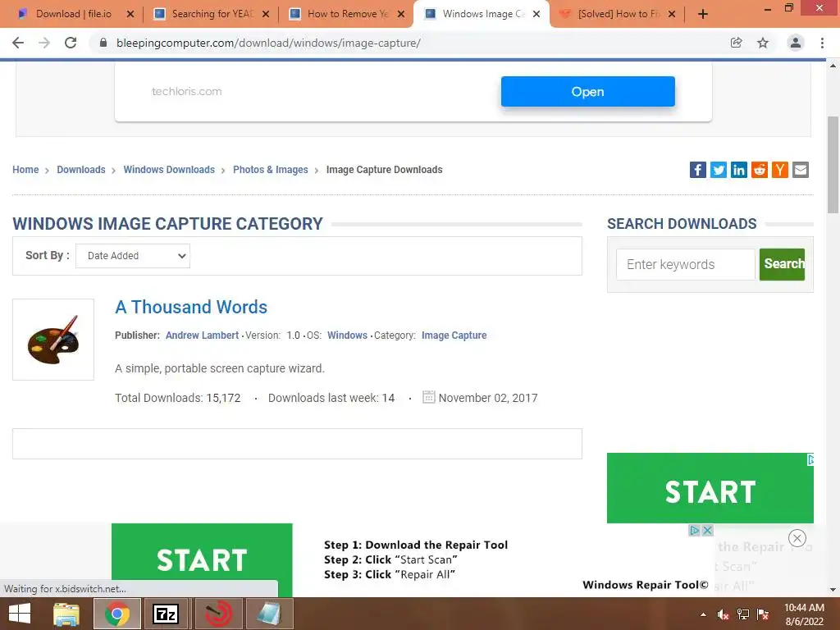Click the AdChoices icon on the bottom ad
Image resolution: width=840 pixels, height=630 pixels.
click(695, 531)
